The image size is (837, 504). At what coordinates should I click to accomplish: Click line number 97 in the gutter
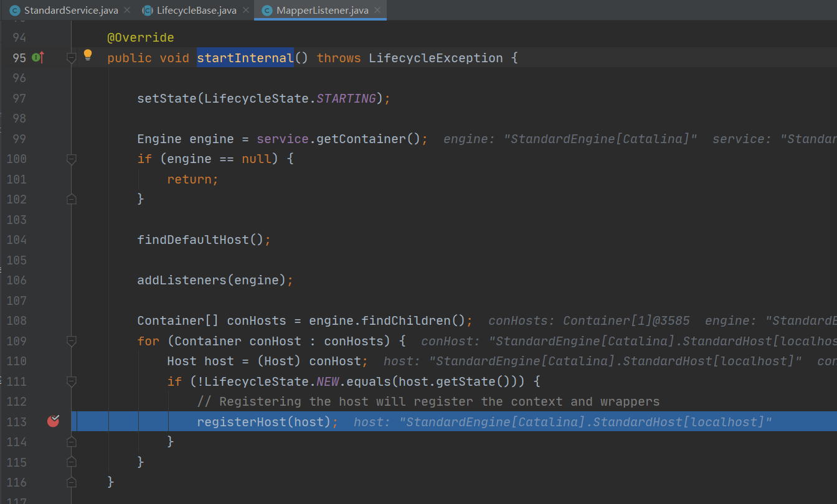pyautogui.click(x=19, y=98)
